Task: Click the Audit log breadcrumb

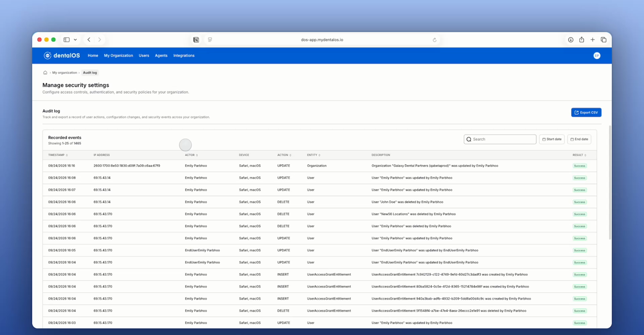Action: (90, 73)
